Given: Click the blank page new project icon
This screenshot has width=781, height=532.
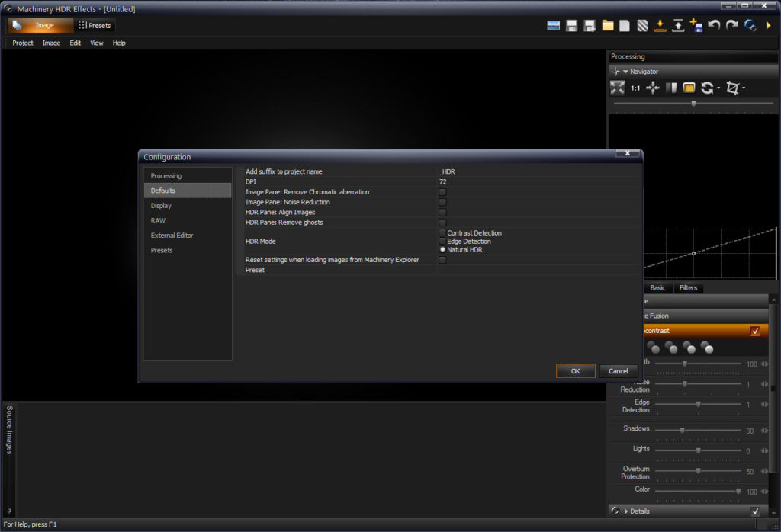Looking at the screenshot, I should pyautogui.click(x=625, y=26).
